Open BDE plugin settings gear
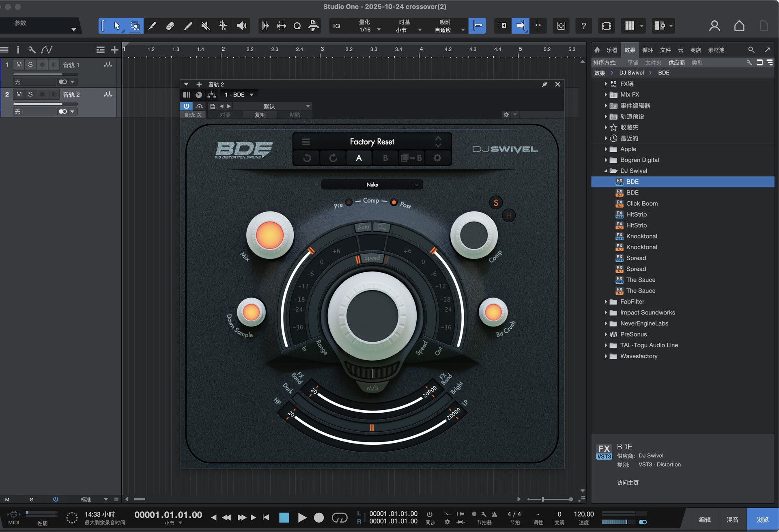Screen dimensions: 779x532 [437, 158]
